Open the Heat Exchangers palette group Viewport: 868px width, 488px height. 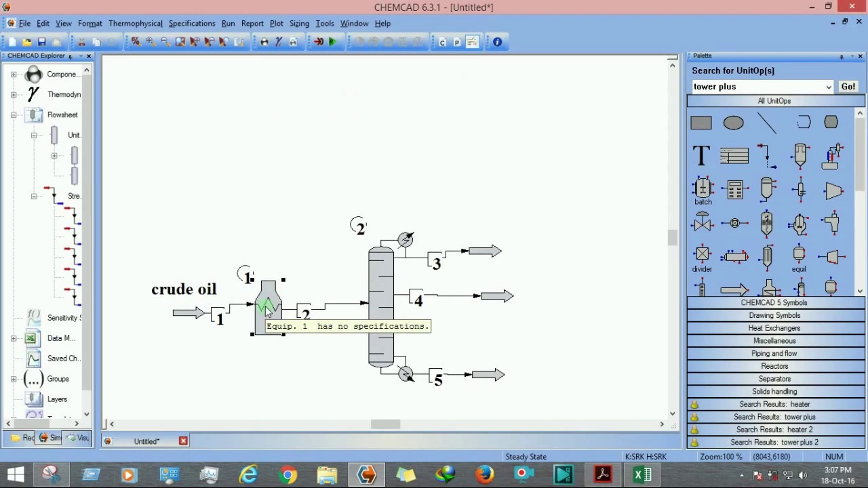[x=774, y=328]
